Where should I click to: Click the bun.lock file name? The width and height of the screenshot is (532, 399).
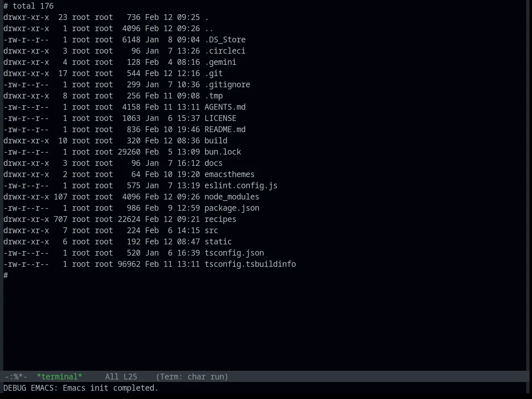click(x=223, y=152)
